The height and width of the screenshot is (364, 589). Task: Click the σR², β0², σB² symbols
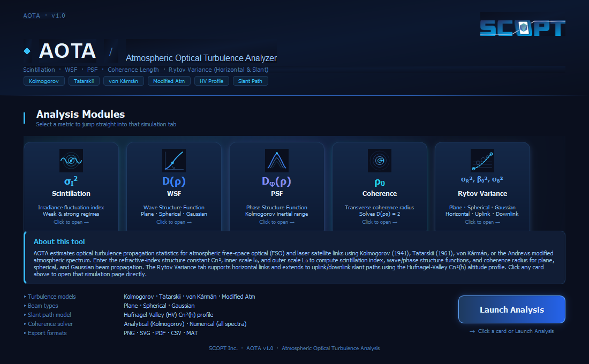pyautogui.click(x=482, y=179)
